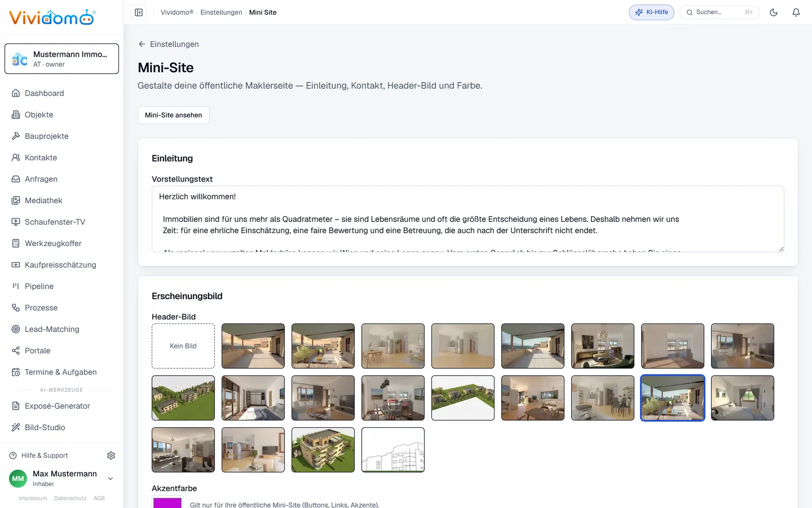Open the Exposé-Generator tool

click(62, 406)
